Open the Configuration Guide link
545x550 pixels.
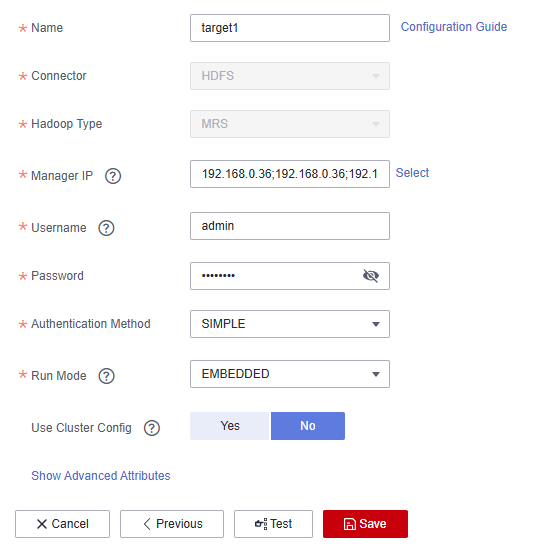click(454, 27)
